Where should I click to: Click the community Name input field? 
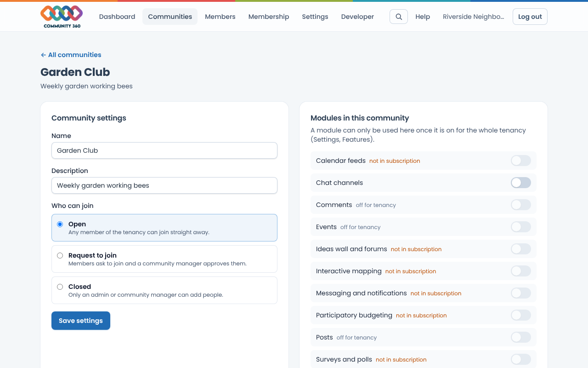(x=164, y=150)
